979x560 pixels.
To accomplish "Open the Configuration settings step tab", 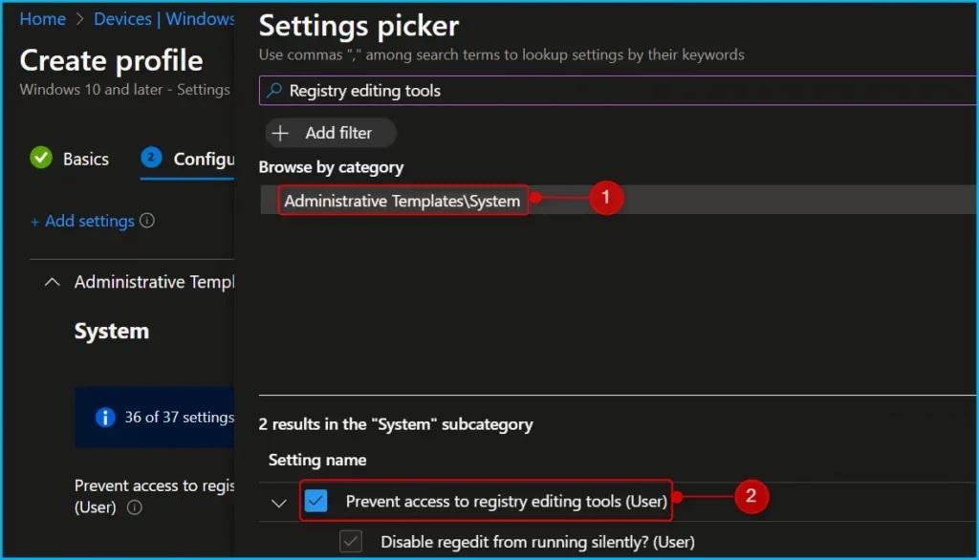I will [x=203, y=159].
